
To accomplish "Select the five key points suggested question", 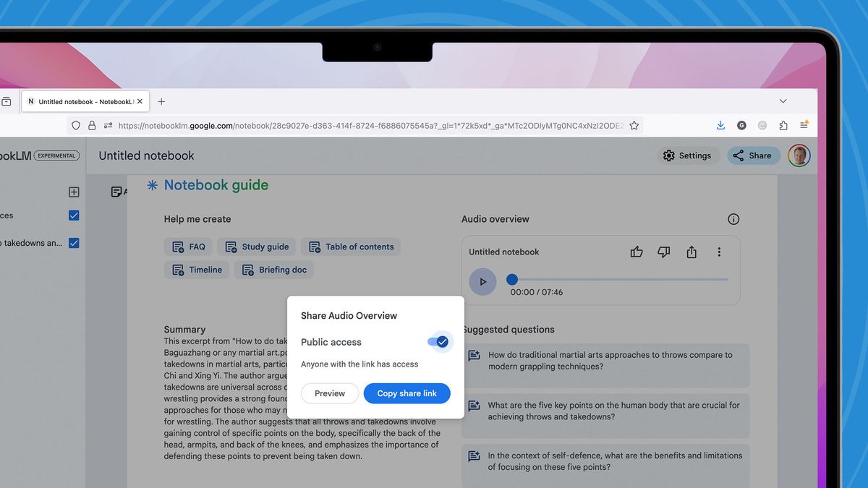I will pos(605,416).
